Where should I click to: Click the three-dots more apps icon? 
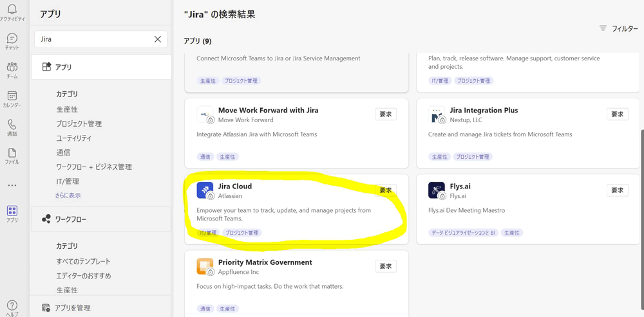(x=12, y=185)
